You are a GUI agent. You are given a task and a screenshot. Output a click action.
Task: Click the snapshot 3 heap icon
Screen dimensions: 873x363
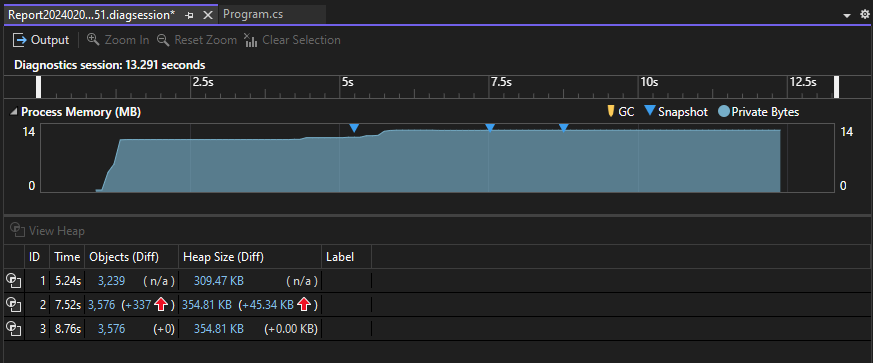click(x=13, y=328)
